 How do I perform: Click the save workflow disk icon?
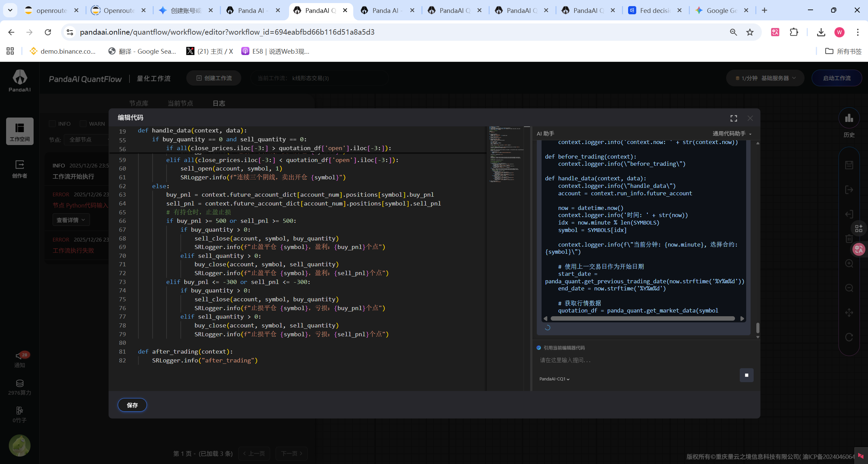point(849,165)
